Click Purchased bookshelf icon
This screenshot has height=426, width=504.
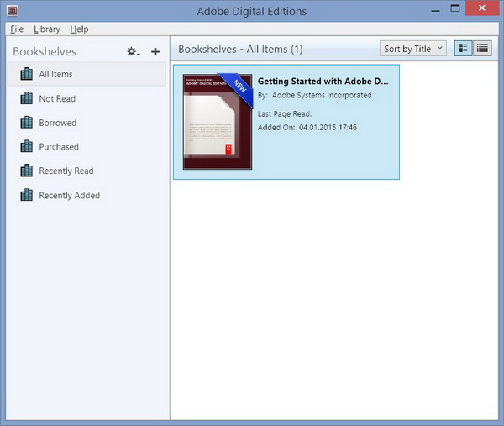(26, 146)
